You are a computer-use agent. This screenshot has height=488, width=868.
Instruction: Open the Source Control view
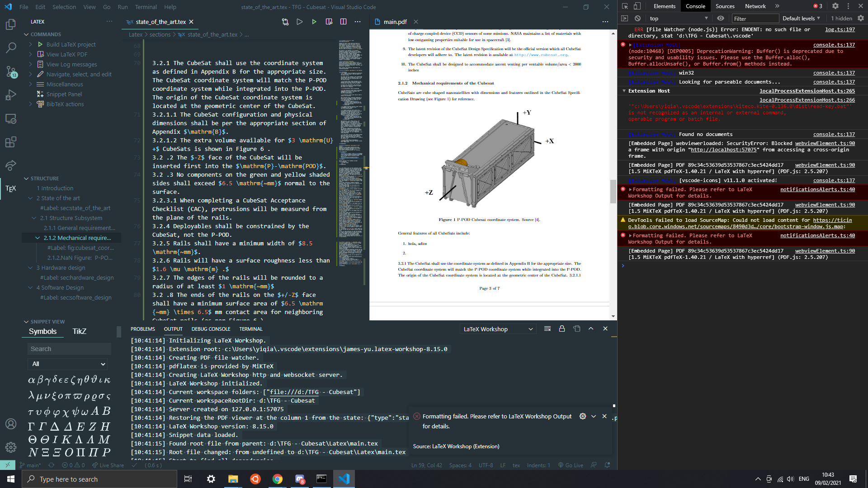pyautogui.click(x=10, y=72)
